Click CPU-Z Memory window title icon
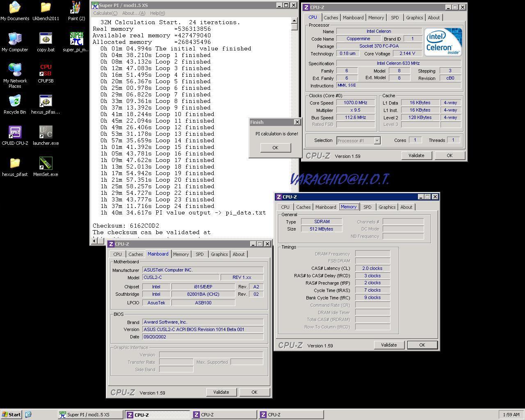The width and height of the screenshot is (525, 420). (x=278, y=197)
